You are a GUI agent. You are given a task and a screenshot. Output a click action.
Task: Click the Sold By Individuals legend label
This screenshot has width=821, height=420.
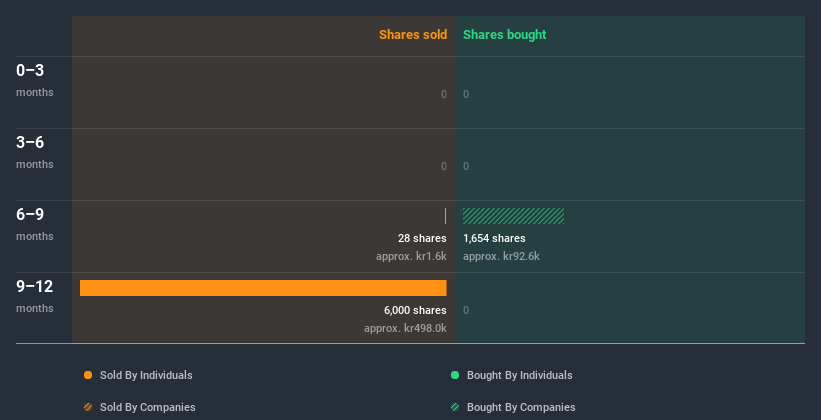tap(146, 375)
